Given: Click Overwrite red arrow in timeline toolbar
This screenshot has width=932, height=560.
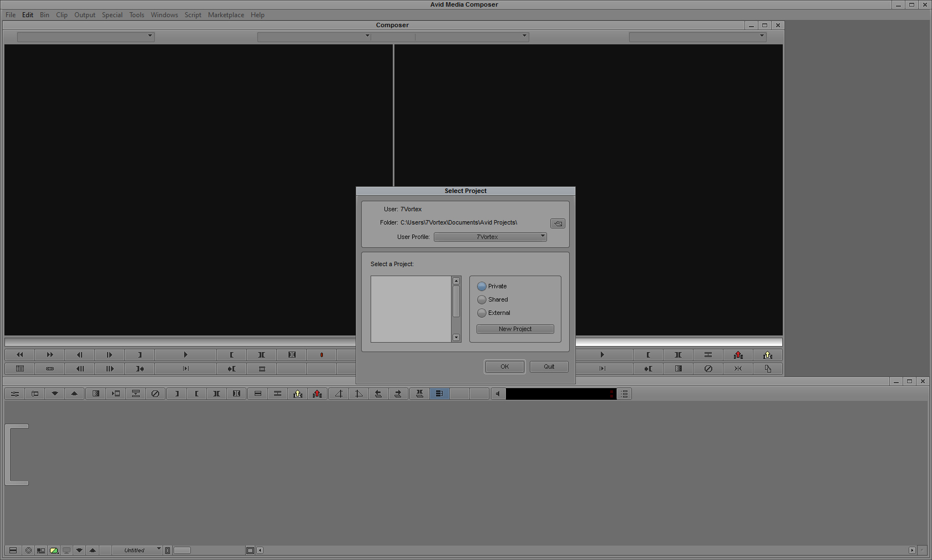Looking at the screenshot, I should pyautogui.click(x=317, y=394).
